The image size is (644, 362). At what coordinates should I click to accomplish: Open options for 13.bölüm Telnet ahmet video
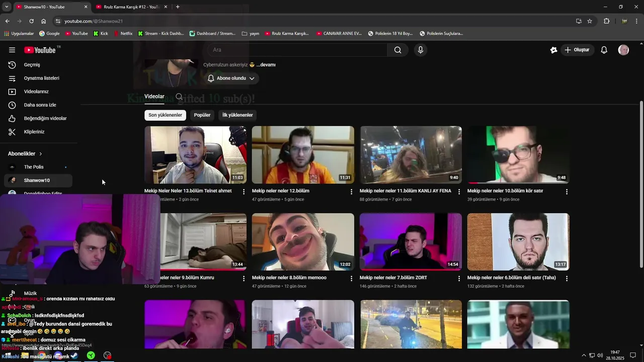[244, 192]
